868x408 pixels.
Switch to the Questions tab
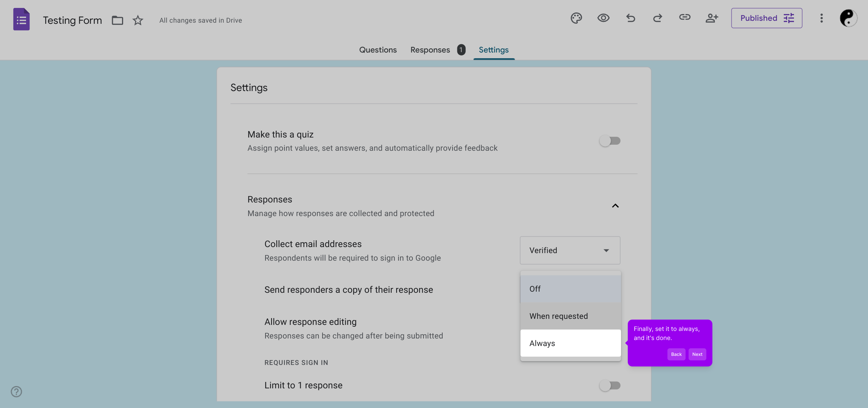pyautogui.click(x=378, y=50)
